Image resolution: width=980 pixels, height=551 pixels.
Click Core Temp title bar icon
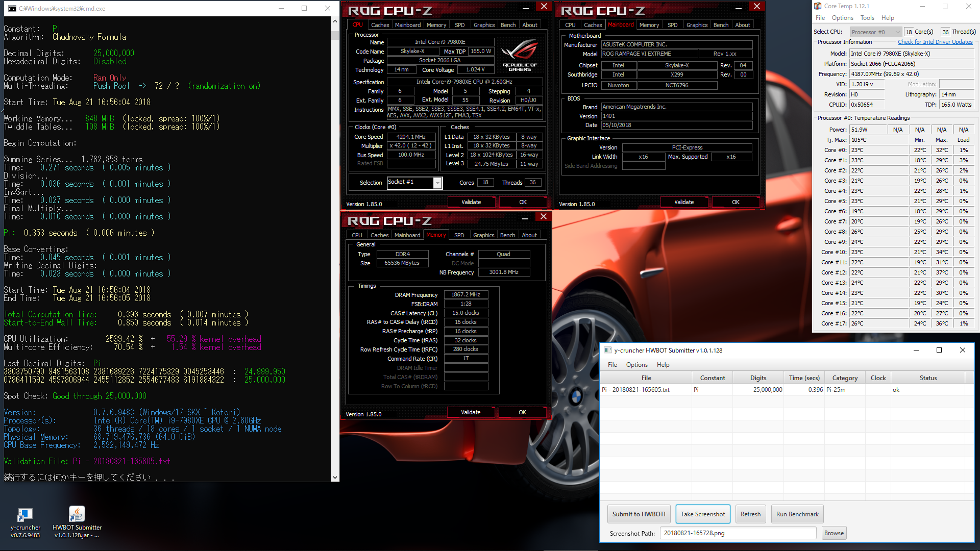[x=818, y=6]
